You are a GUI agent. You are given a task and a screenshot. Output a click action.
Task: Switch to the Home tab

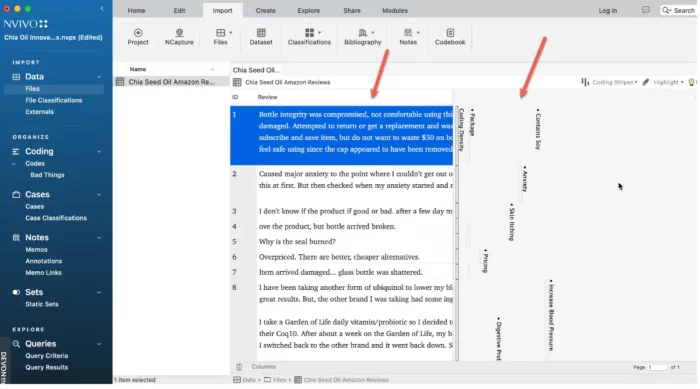pyautogui.click(x=136, y=10)
